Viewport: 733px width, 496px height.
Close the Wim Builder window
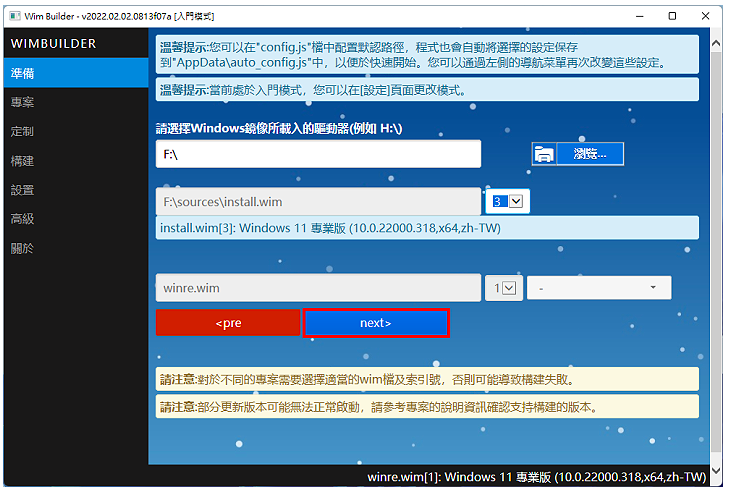point(705,16)
